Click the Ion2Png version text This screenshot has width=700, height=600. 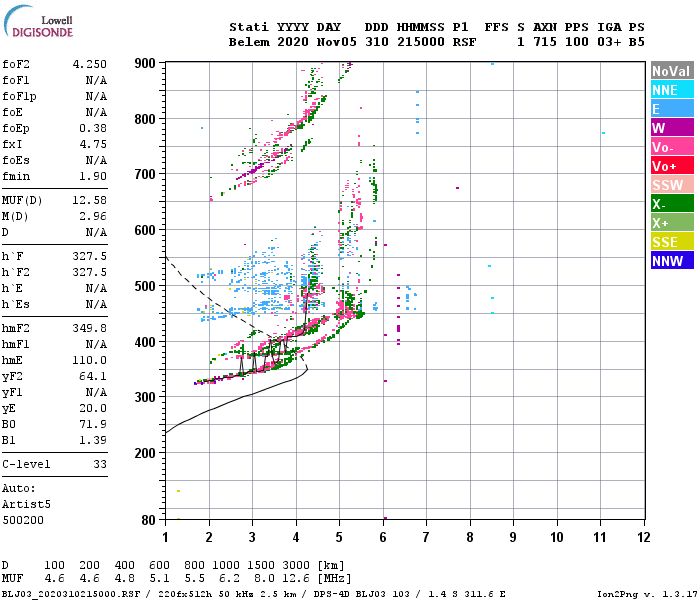point(647,594)
